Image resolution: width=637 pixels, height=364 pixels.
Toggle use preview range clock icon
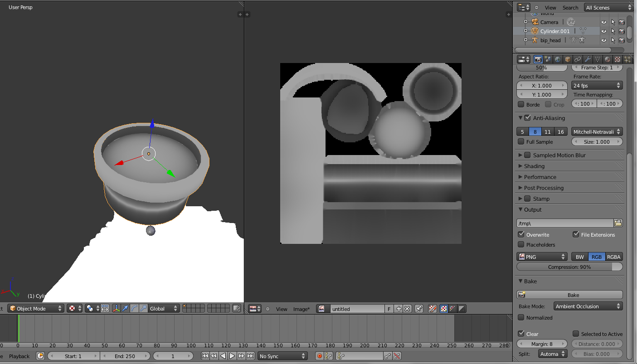point(40,356)
